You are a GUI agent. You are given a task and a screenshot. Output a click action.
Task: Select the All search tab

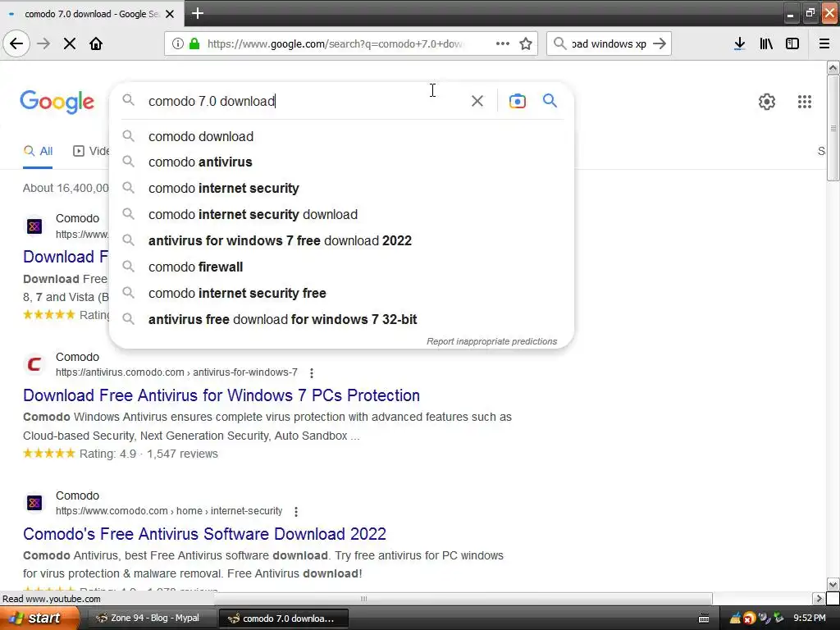(x=38, y=152)
